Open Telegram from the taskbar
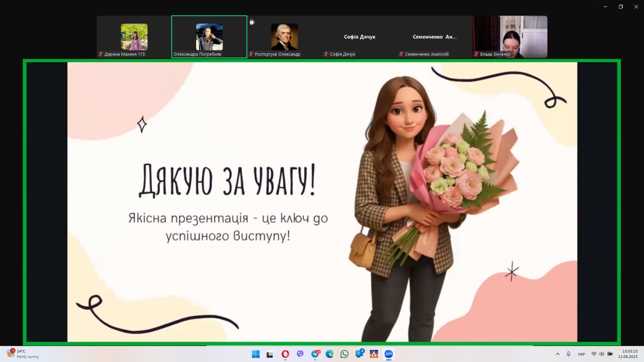 pos(315,354)
